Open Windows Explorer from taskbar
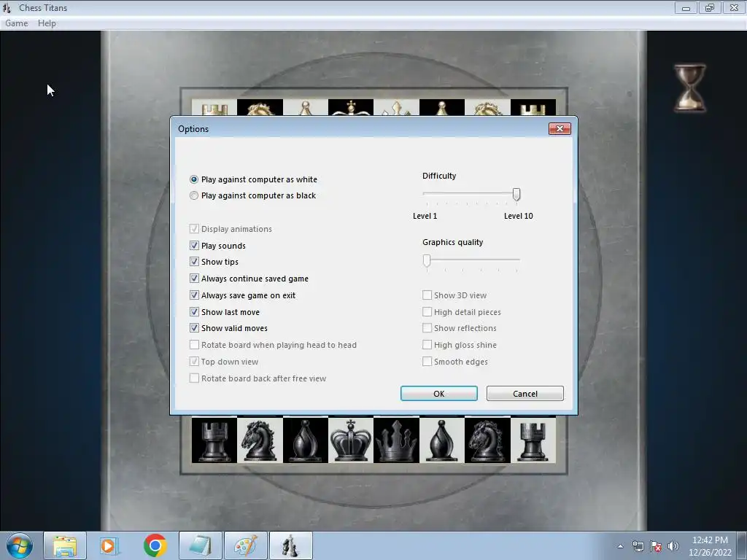The height and width of the screenshot is (560, 747). click(x=65, y=545)
